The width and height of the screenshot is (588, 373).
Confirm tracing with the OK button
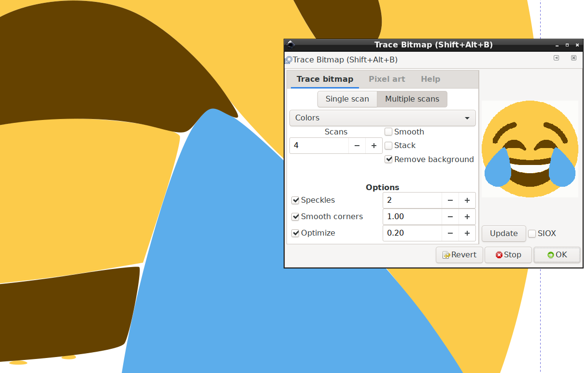pyautogui.click(x=557, y=255)
